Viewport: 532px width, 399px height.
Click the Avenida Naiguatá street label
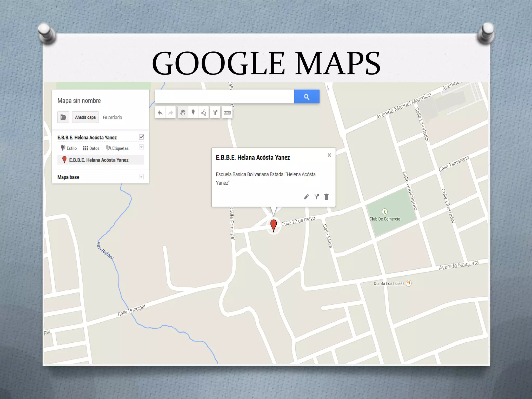coord(459,265)
